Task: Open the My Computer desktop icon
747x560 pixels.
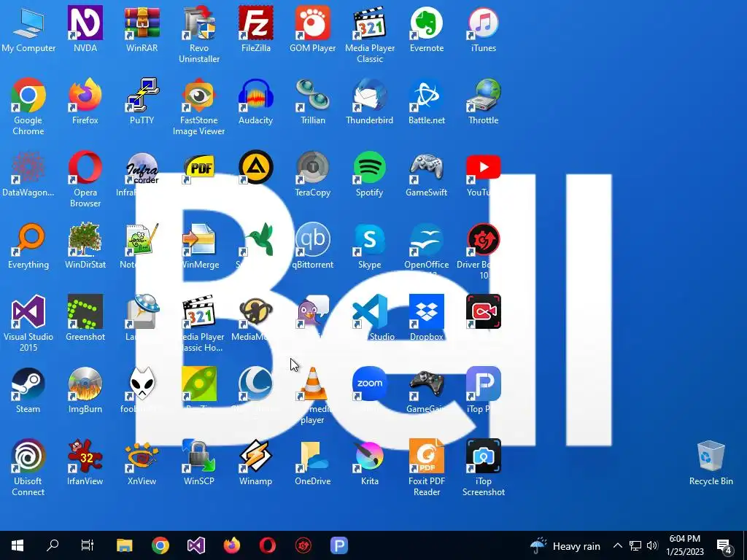Action: click(28, 23)
